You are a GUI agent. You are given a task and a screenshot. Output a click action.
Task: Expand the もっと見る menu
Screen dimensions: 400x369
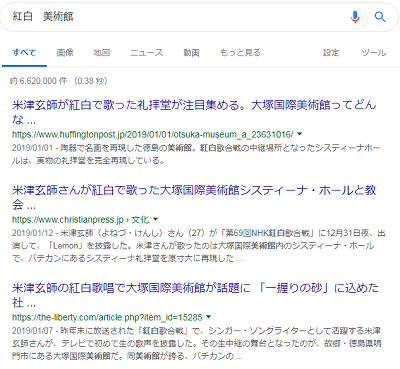(x=240, y=52)
